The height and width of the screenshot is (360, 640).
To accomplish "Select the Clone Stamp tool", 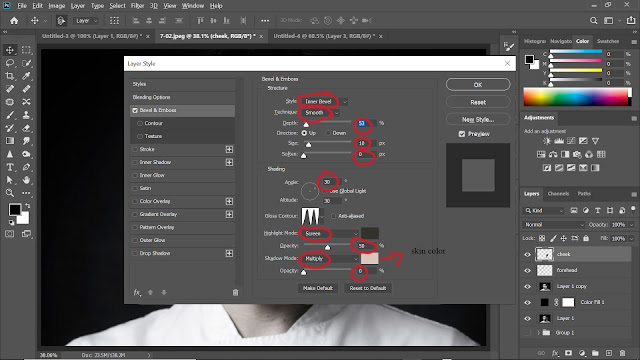I will pyautogui.click(x=27, y=115).
